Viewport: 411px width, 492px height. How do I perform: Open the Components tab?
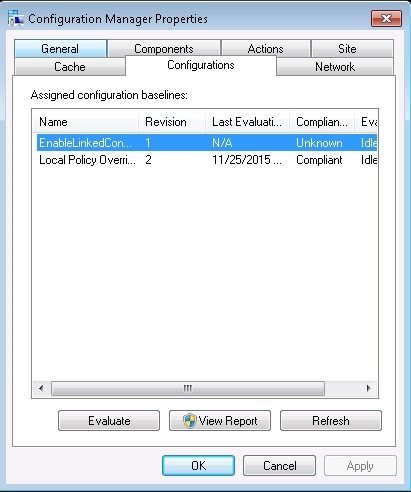click(164, 49)
